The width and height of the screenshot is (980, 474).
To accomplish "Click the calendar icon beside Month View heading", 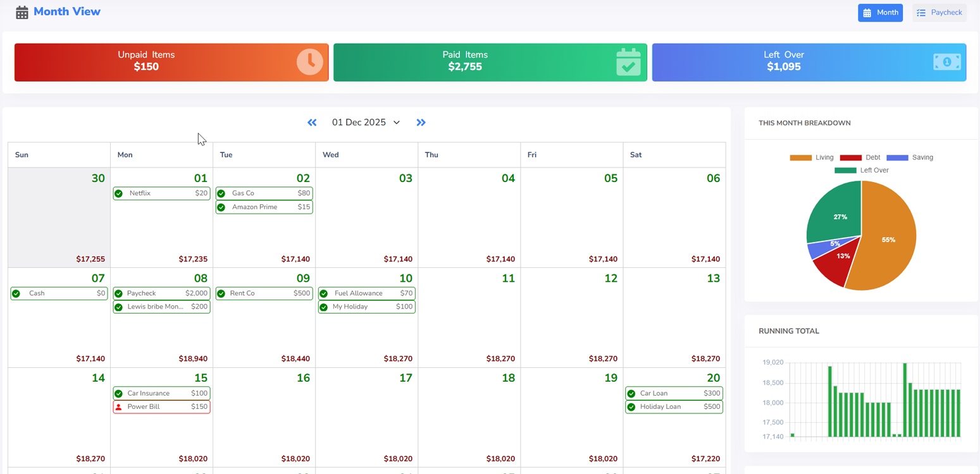I will pyautogui.click(x=23, y=11).
